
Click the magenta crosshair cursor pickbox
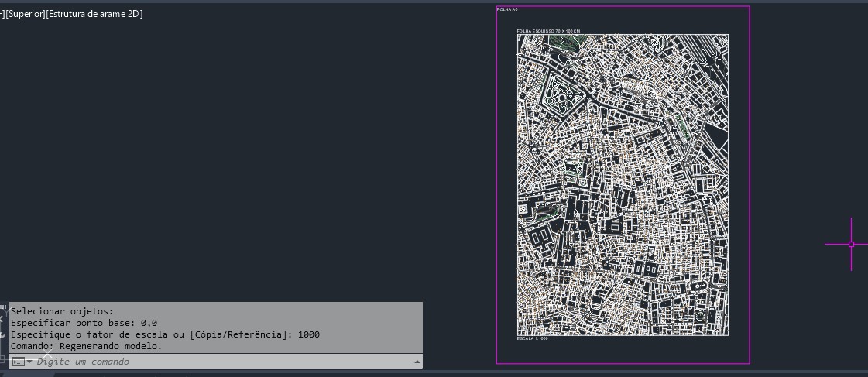(851, 244)
